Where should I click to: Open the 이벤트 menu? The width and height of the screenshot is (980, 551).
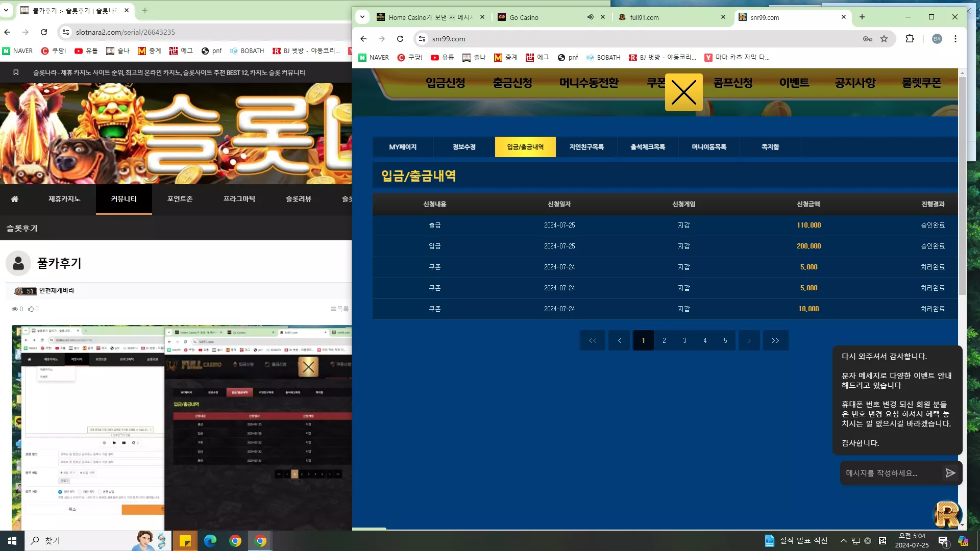click(794, 83)
